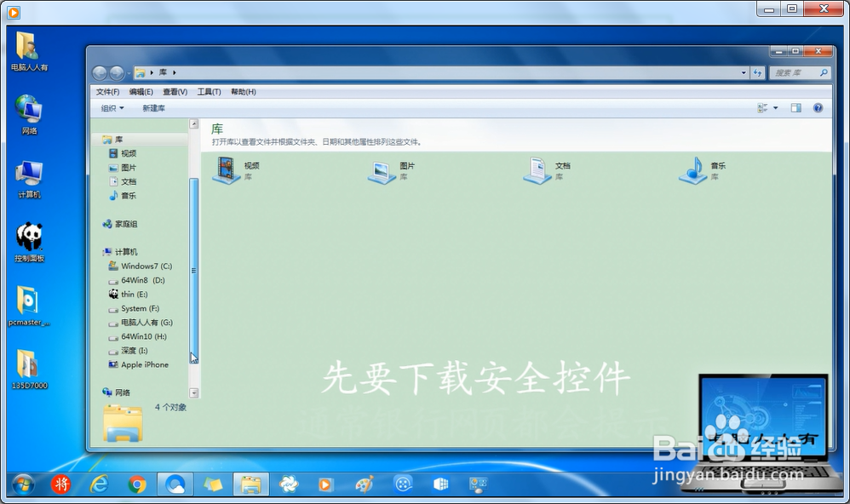
Task: Click the Explorer back navigation button
Action: coord(100,72)
